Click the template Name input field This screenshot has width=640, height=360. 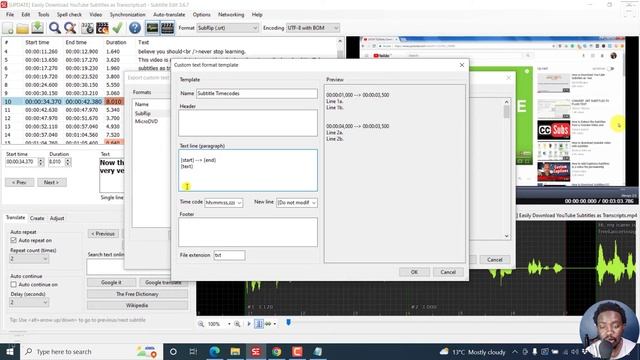[x=257, y=93]
